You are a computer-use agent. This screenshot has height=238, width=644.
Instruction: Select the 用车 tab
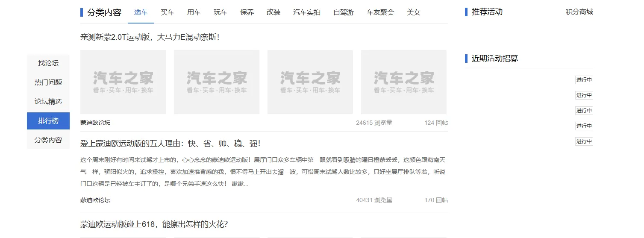(x=194, y=12)
